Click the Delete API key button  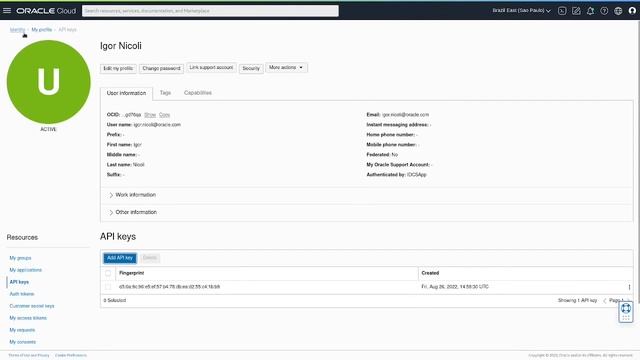click(x=150, y=258)
